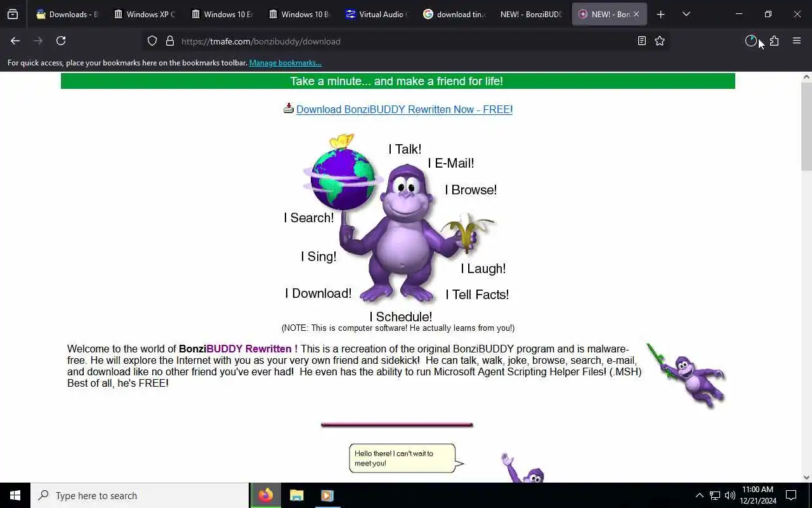Toggle reader view icon
The image size is (812, 508).
click(642, 41)
